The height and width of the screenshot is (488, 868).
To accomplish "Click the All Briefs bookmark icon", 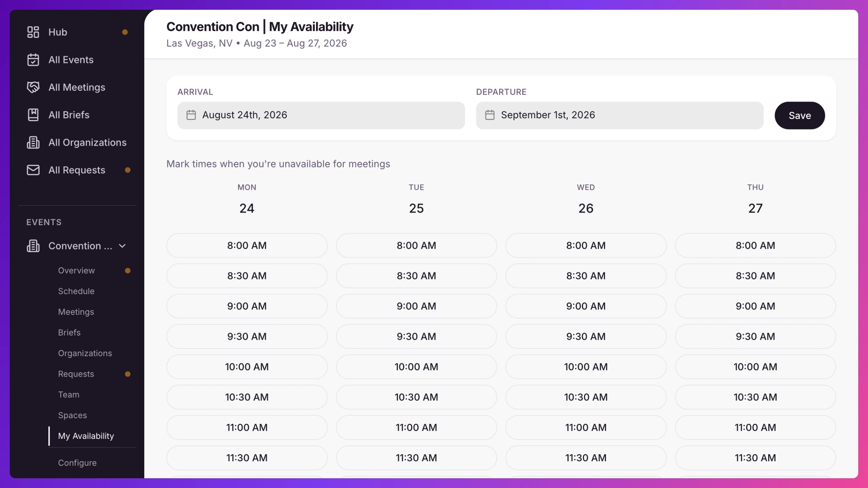I will point(33,115).
